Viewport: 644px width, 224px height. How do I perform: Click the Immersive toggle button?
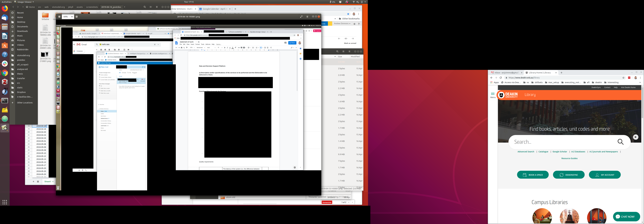(327, 202)
